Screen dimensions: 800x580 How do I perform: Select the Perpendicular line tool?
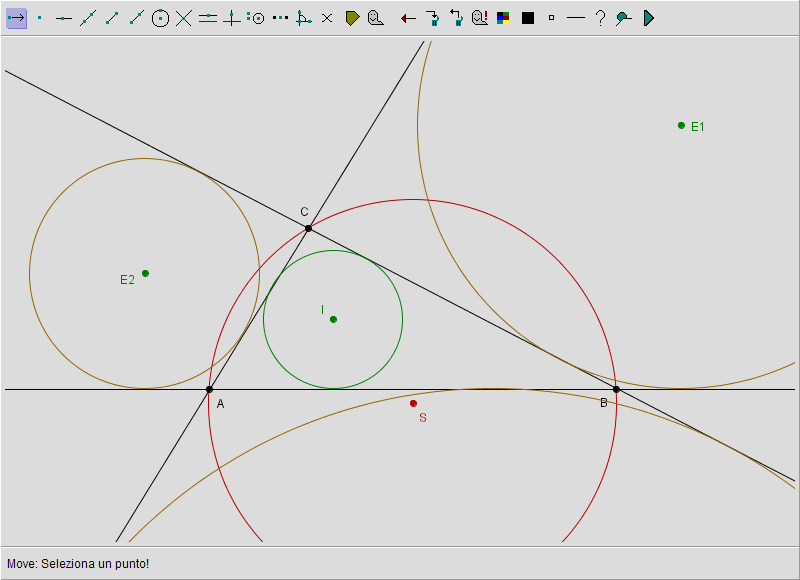click(x=232, y=18)
